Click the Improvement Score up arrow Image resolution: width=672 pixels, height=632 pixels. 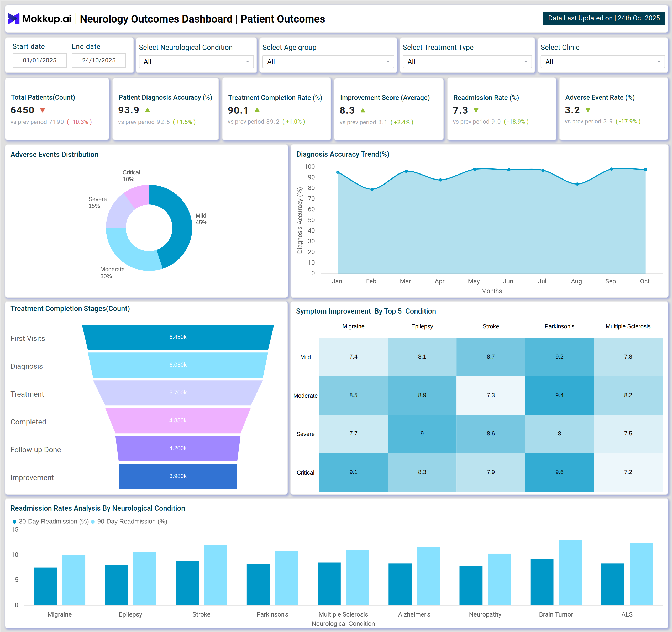tap(363, 110)
